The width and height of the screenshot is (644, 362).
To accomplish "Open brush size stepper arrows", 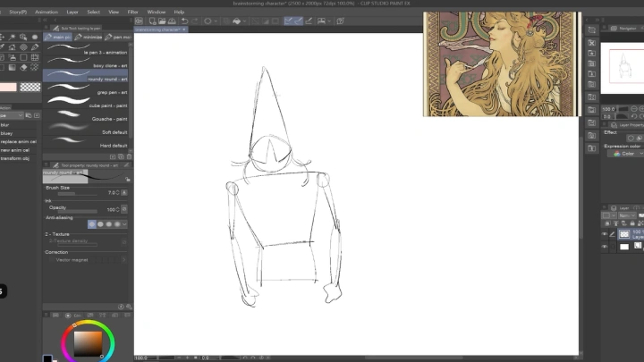I will point(118,192).
